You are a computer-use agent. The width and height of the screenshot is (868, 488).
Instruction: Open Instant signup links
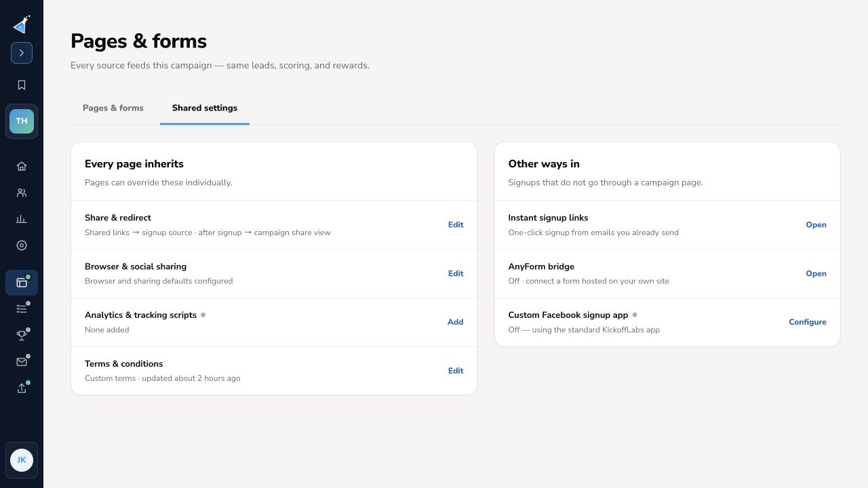tap(816, 225)
